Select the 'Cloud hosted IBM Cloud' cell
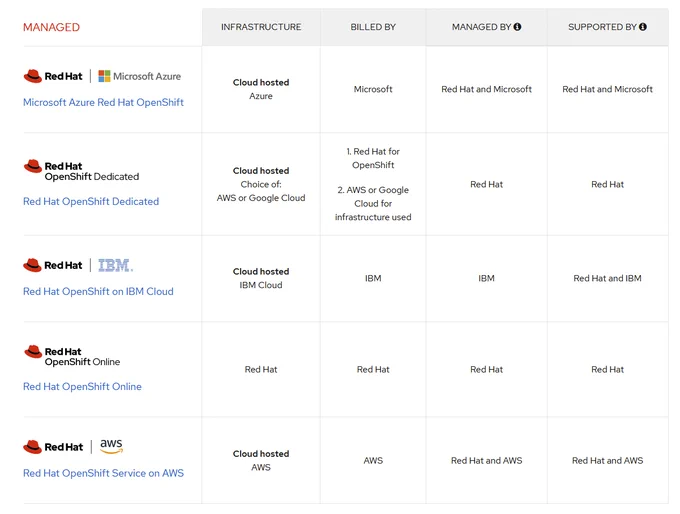Screen dimensions: 680x514 coord(261,278)
